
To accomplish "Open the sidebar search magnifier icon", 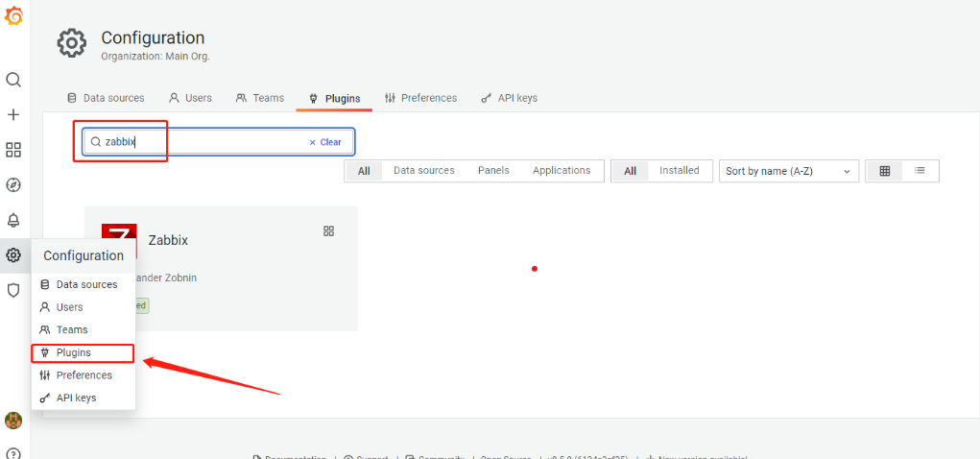I will [x=13, y=80].
